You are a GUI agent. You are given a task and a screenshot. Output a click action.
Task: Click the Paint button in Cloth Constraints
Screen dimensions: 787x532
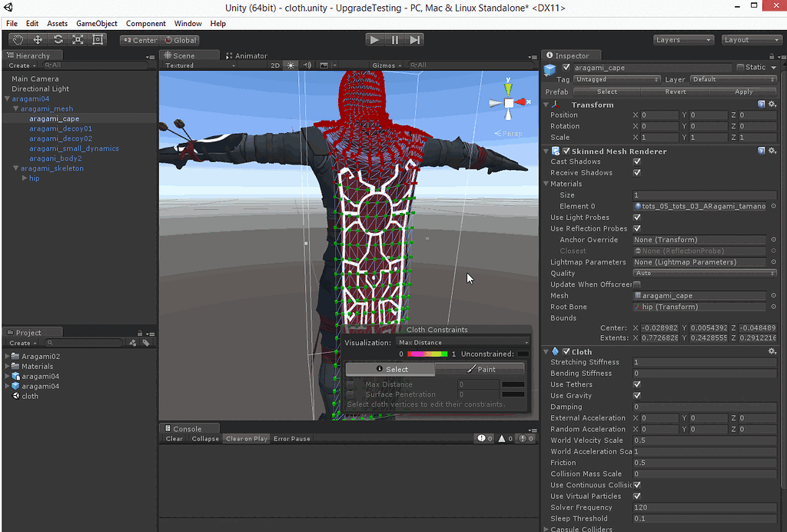click(x=481, y=369)
